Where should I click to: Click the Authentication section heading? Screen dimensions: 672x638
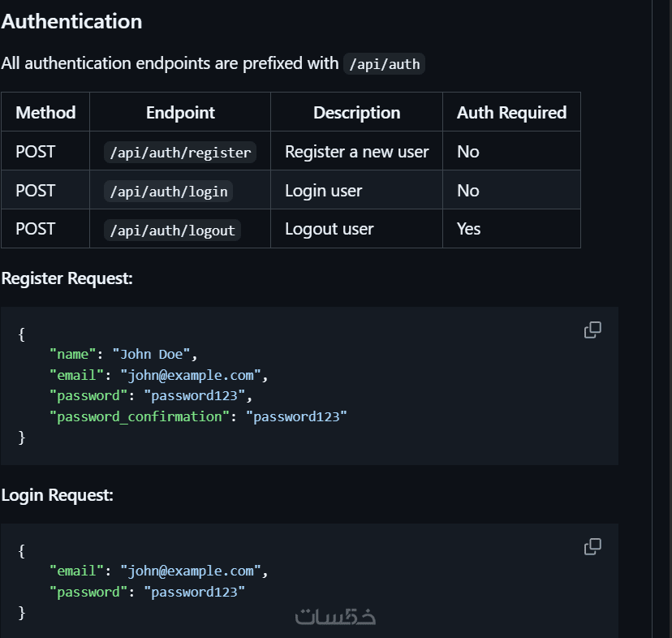click(71, 22)
